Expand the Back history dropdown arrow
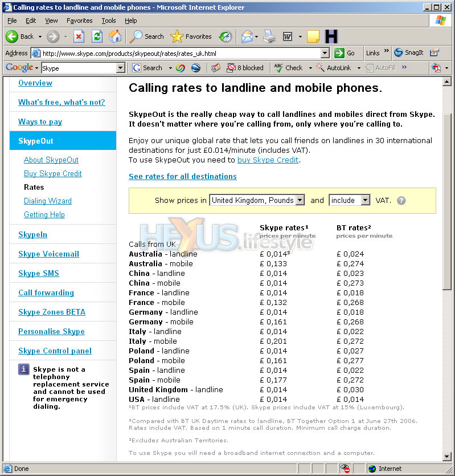The image size is (455, 476). [40, 36]
